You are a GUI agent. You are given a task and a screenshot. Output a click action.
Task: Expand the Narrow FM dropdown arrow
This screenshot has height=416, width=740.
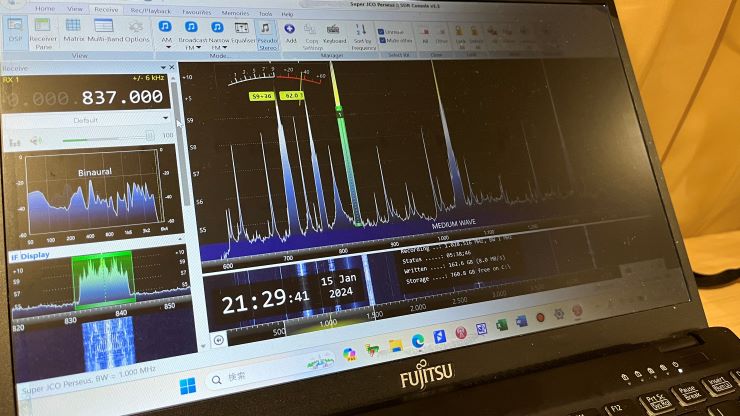coord(225,47)
